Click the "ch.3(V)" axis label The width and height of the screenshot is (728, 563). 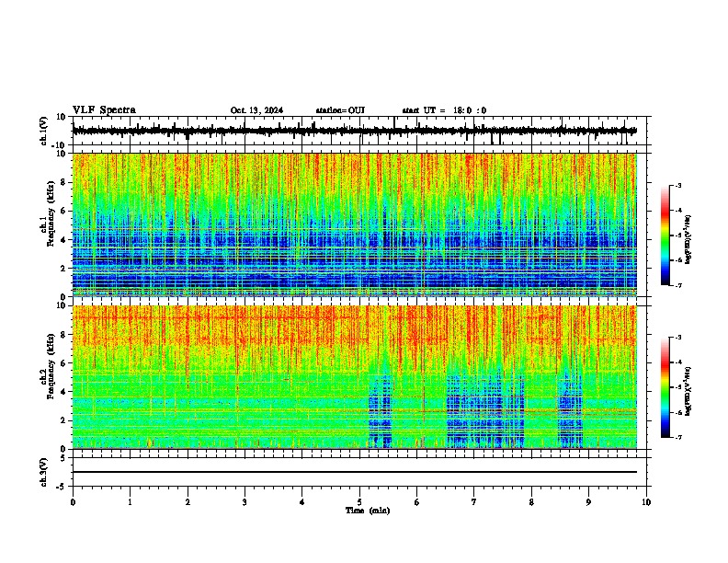coord(44,472)
